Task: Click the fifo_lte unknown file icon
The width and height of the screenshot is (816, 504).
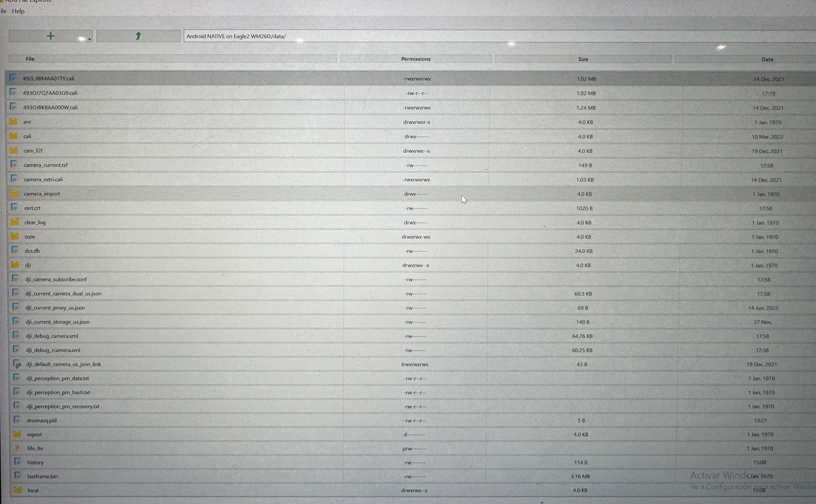Action: pos(17,448)
